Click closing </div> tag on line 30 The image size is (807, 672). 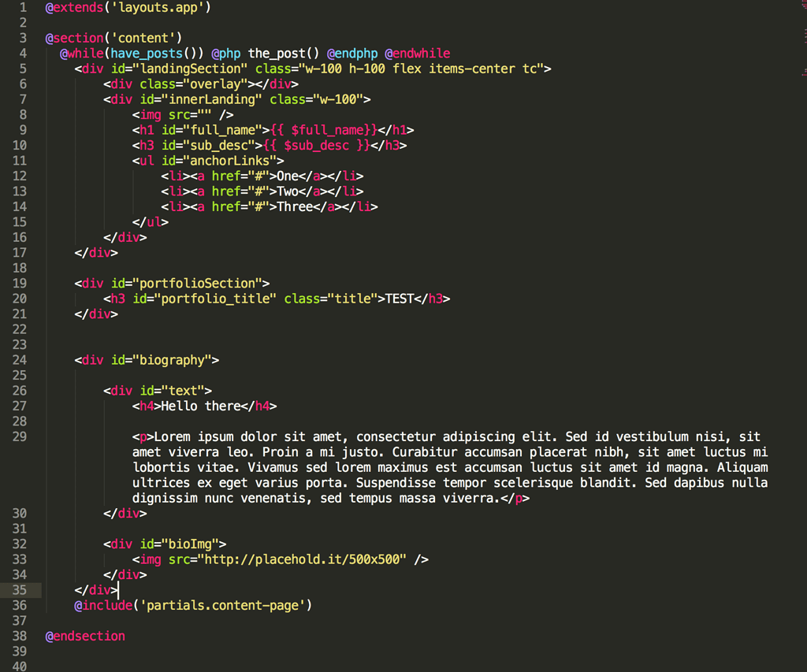click(125, 514)
